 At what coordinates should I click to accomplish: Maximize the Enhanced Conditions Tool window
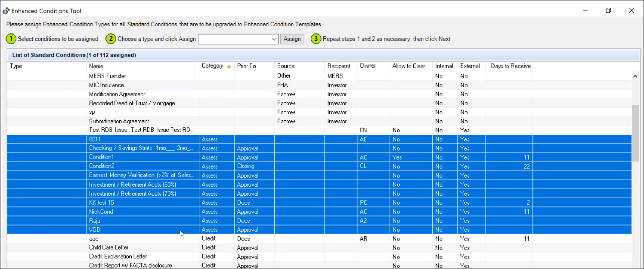click(608, 10)
